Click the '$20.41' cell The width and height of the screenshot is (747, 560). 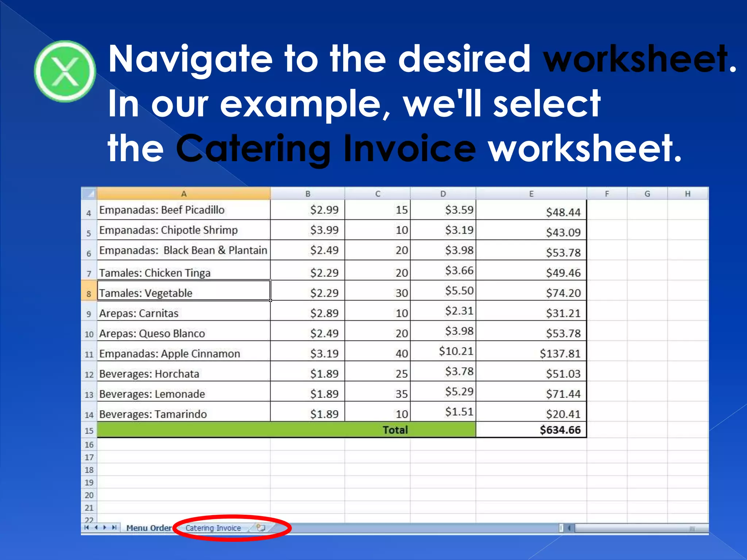point(531,412)
